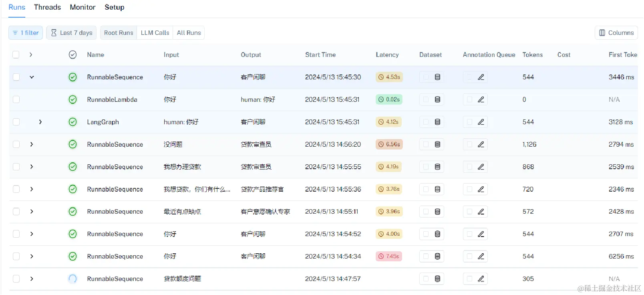The height and width of the screenshot is (295, 644).
Task: Show only Root Runs
Action: [119, 33]
